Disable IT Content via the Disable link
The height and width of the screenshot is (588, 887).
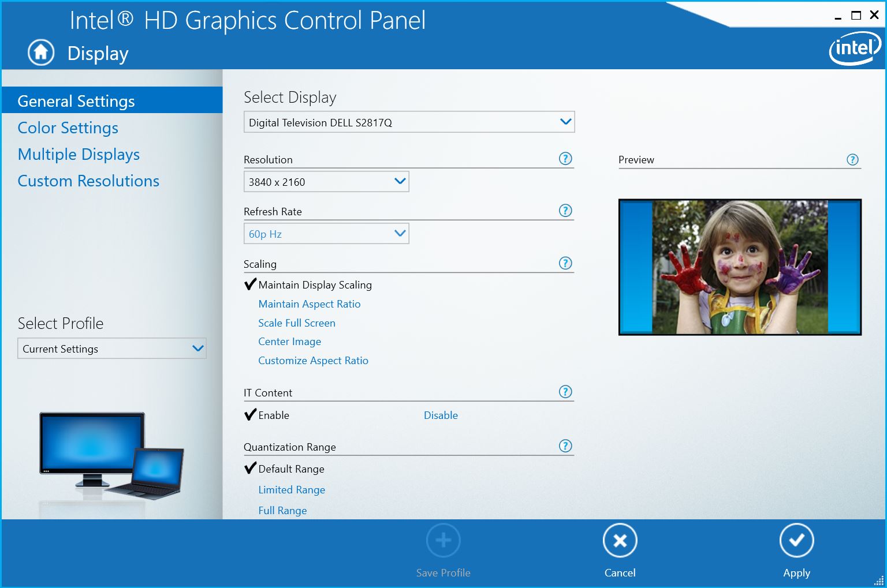pyautogui.click(x=441, y=415)
